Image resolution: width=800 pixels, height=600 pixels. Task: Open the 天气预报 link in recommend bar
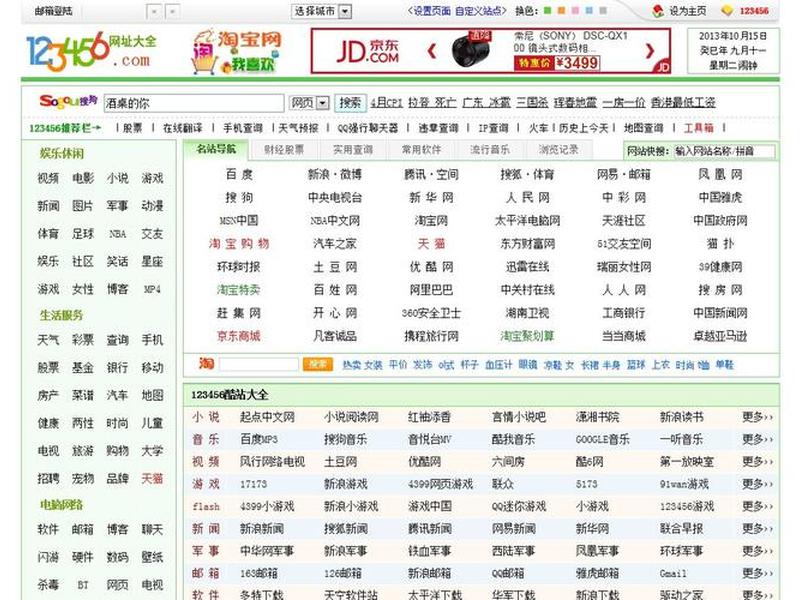(x=298, y=128)
